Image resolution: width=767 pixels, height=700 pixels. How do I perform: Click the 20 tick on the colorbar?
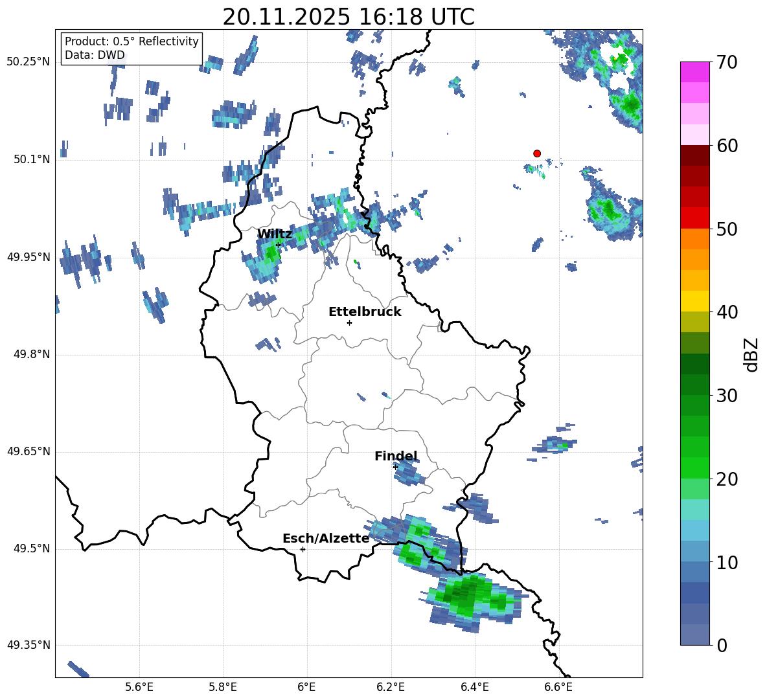(727, 479)
